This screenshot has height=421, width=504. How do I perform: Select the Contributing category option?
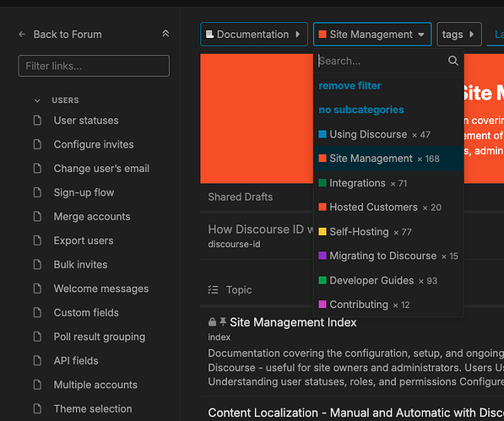tap(388, 305)
